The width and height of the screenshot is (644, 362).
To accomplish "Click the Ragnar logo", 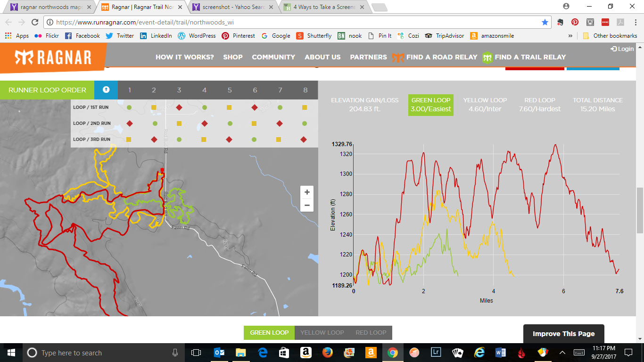I will click(53, 57).
